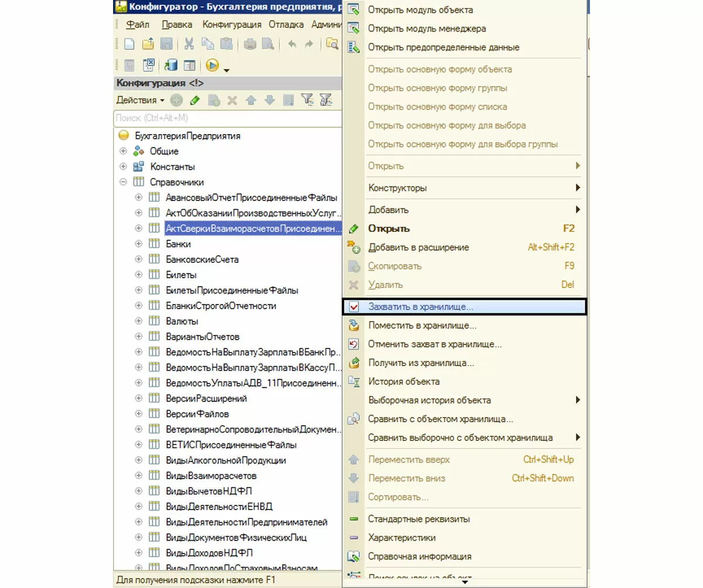The width and height of the screenshot is (703, 588).
Task: Open the Правка menu
Action: coord(177,25)
